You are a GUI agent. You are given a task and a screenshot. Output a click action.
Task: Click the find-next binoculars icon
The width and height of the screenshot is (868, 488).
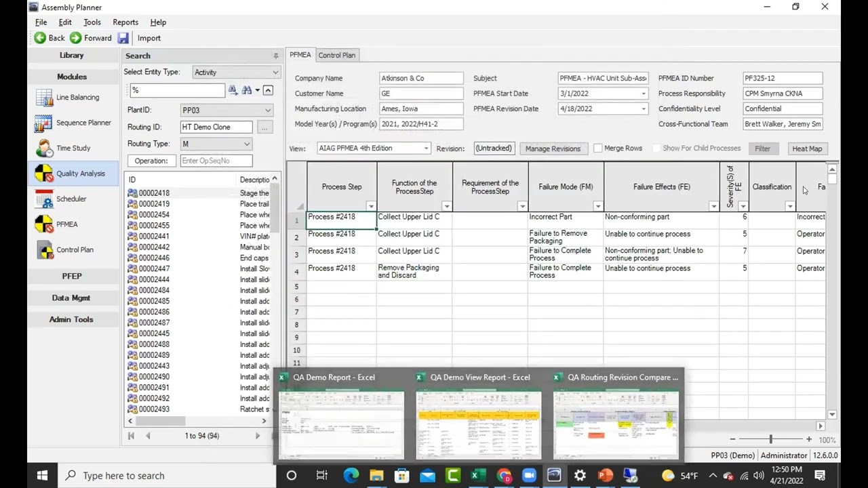click(233, 90)
